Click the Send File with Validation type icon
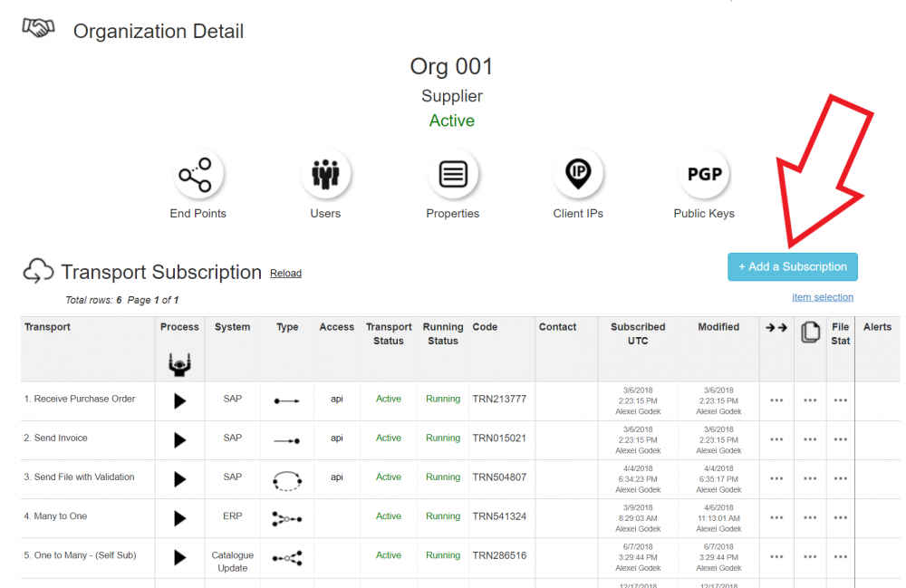Screen dimensions: 906x588 (x=287, y=479)
